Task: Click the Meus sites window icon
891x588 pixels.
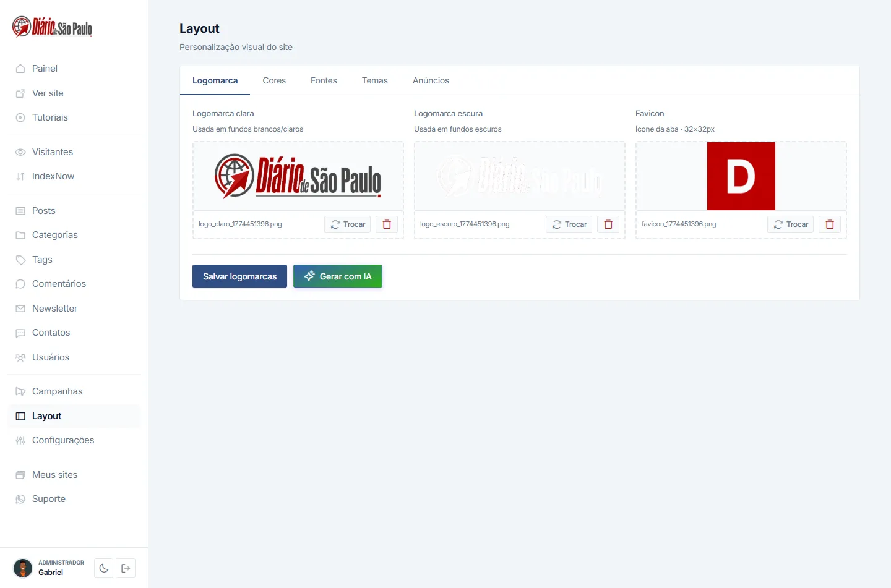Action: 20,475
